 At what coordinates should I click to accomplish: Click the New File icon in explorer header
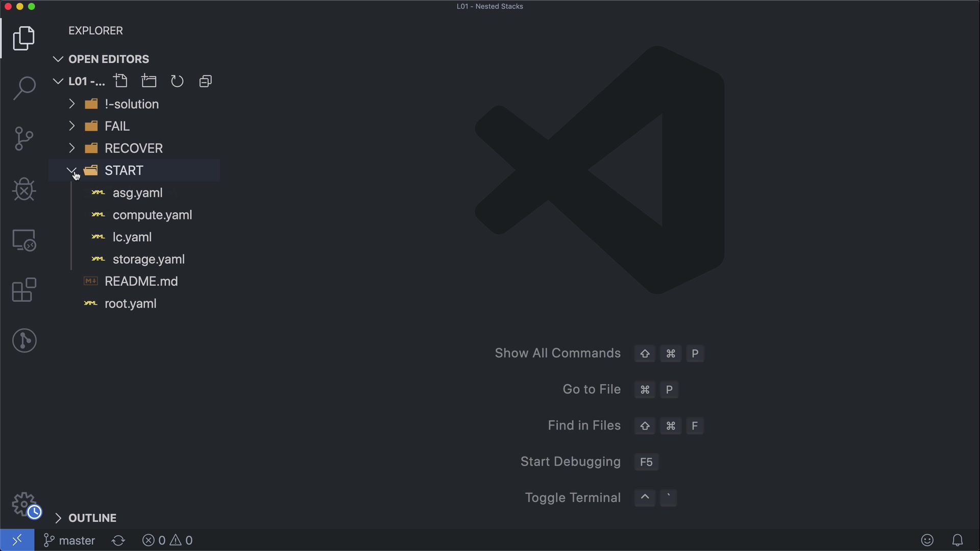coord(121,81)
